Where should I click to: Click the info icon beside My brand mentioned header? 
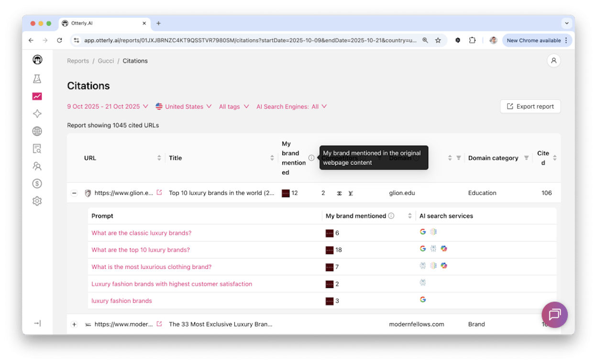pos(311,158)
